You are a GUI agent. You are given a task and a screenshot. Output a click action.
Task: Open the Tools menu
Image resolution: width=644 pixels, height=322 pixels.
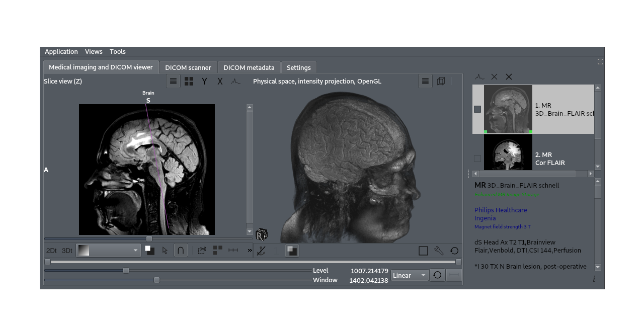pyautogui.click(x=117, y=51)
